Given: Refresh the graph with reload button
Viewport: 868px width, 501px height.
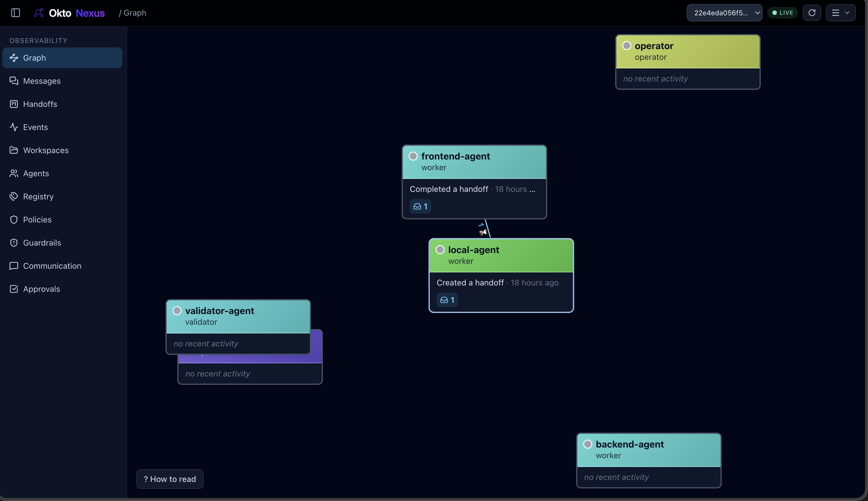Looking at the screenshot, I should (812, 13).
